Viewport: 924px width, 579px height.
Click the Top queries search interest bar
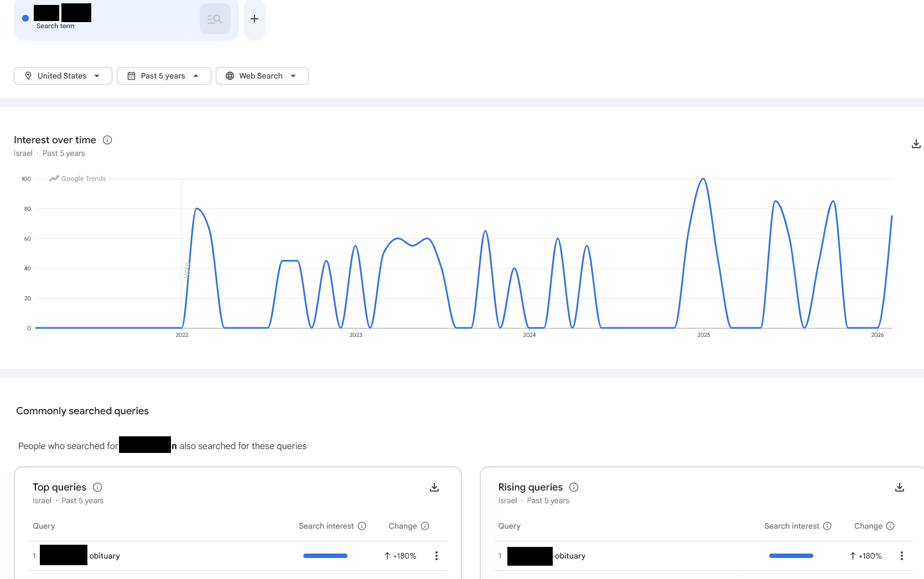click(325, 556)
